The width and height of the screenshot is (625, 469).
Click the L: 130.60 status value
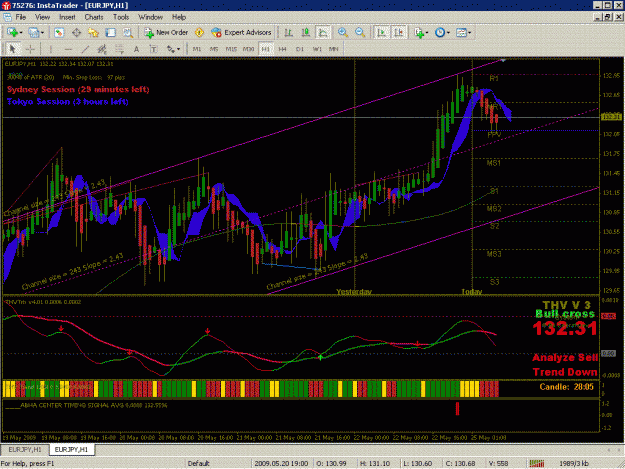click(x=417, y=463)
